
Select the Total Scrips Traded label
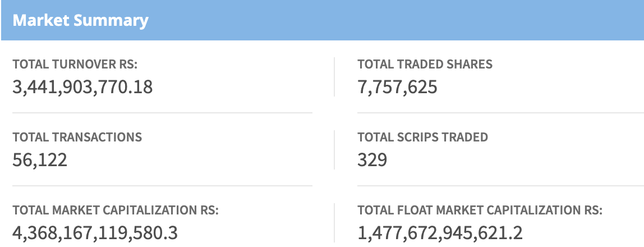click(x=422, y=138)
